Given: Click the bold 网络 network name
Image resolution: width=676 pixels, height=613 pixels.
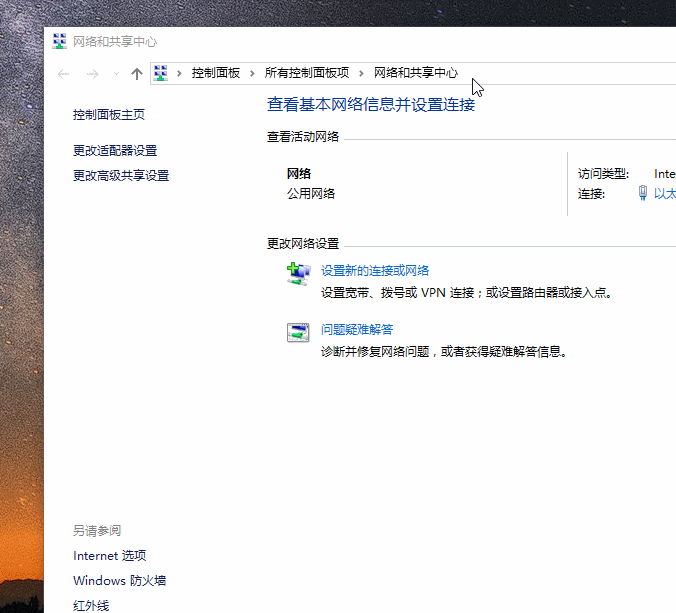Looking at the screenshot, I should click(x=299, y=174).
